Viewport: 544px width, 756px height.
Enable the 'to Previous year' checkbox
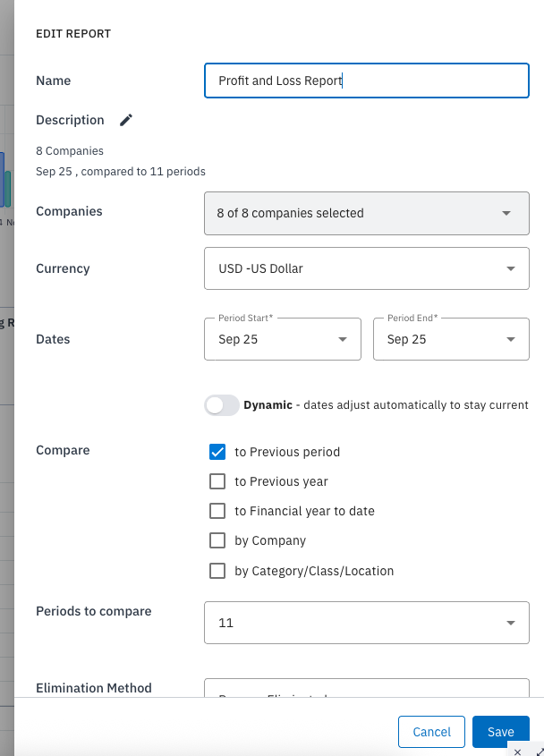click(217, 481)
